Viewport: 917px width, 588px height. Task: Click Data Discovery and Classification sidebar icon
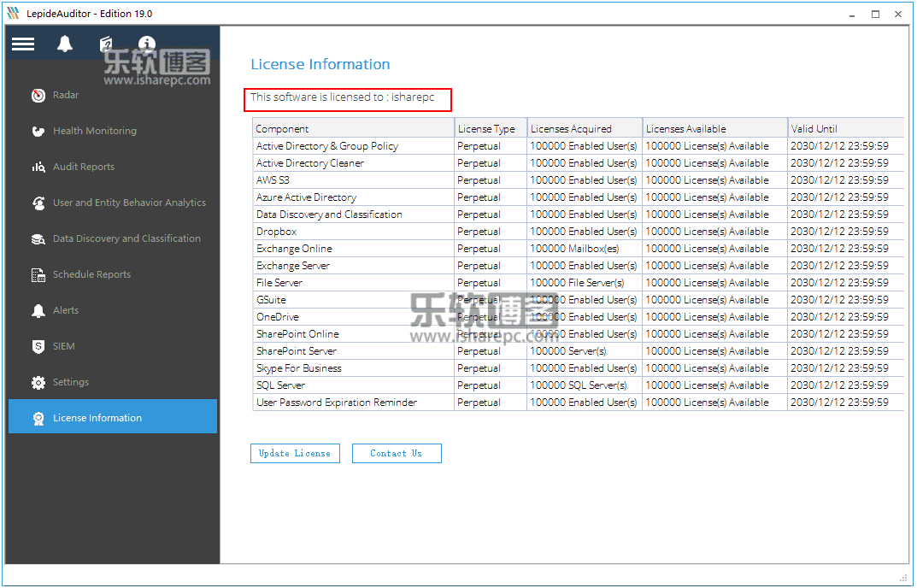tap(38, 238)
